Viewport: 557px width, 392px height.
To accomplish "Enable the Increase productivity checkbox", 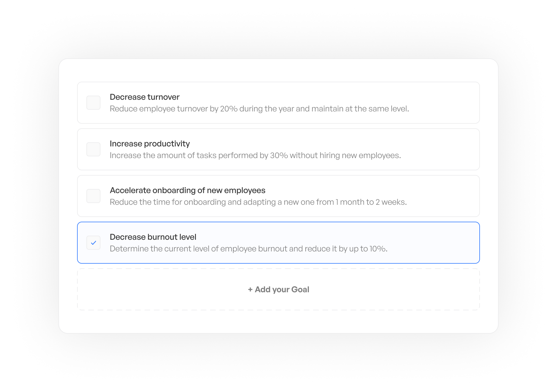I will (x=93, y=149).
